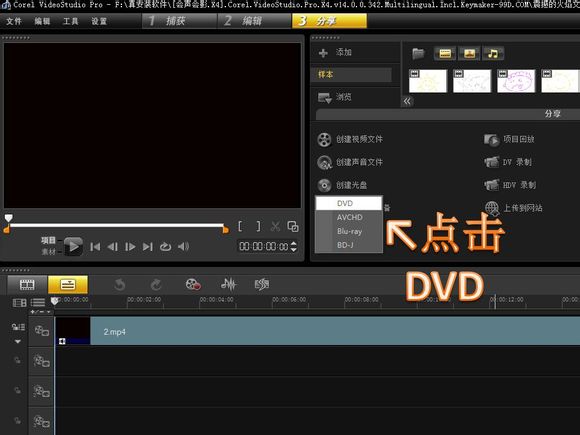Click HDV 录制 recording option
The width and height of the screenshot is (580, 435).
(x=510, y=185)
